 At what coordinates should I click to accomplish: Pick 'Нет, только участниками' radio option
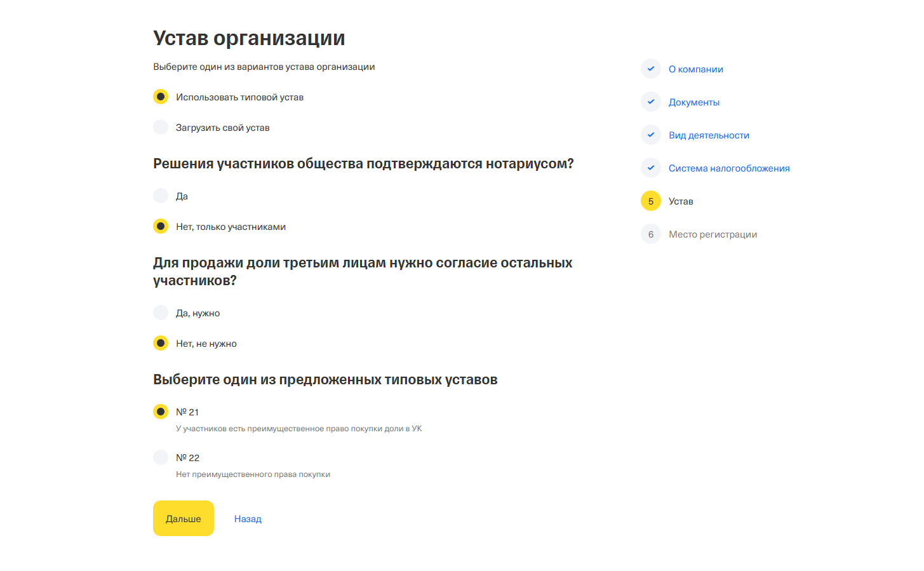coord(161,226)
